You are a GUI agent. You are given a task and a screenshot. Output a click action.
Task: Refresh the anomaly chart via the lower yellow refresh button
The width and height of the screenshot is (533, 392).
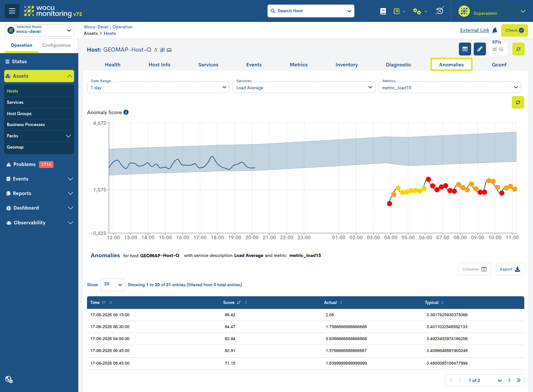click(x=518, y=103)
